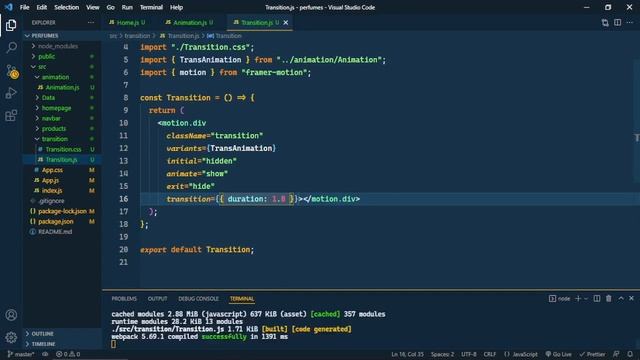Open the View menu
Viewport: 640px width, 360px height.
93,7
